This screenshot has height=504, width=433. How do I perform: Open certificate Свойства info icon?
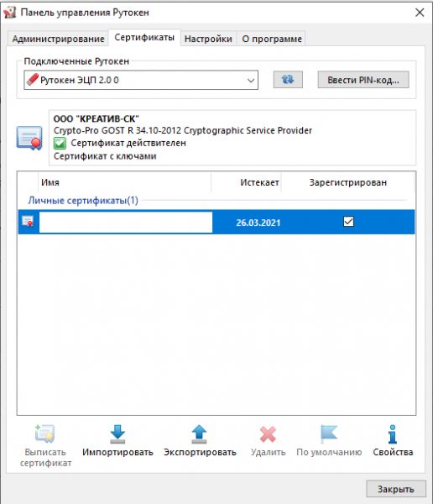(393, 434)
